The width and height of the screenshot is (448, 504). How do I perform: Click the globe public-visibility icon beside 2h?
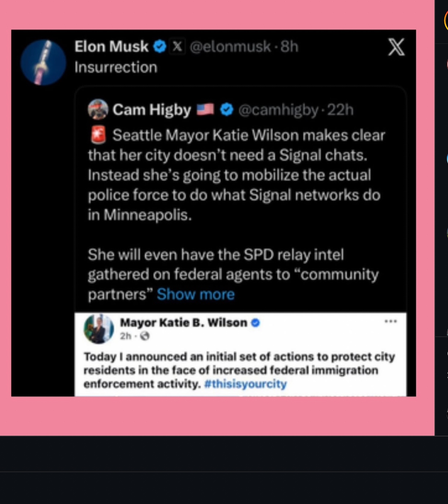[145, 336]
